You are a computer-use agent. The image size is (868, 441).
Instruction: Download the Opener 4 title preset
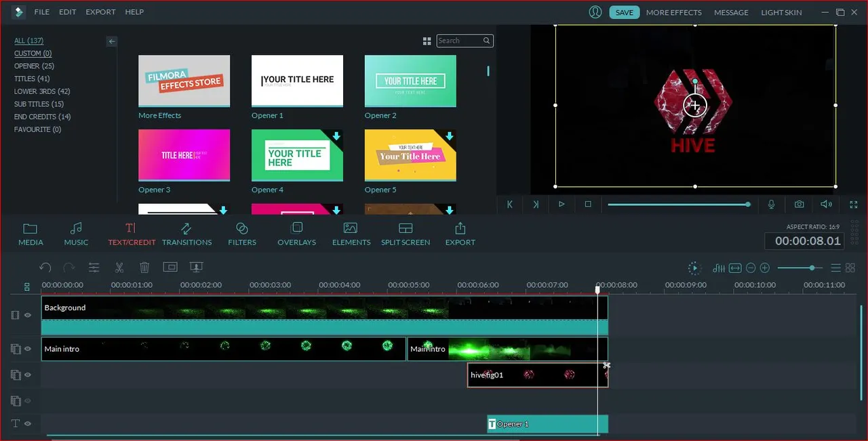[x=336, y=136]
